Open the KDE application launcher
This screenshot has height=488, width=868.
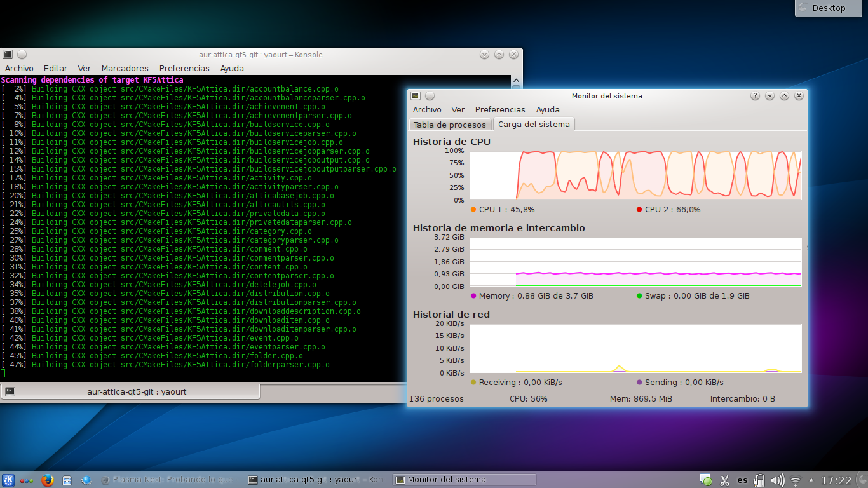(8, 480)
